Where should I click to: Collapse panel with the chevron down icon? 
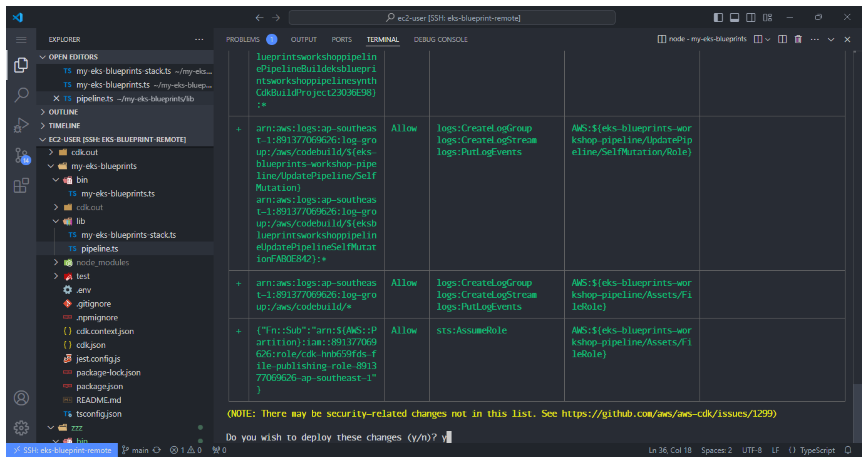tap(831, 39)
